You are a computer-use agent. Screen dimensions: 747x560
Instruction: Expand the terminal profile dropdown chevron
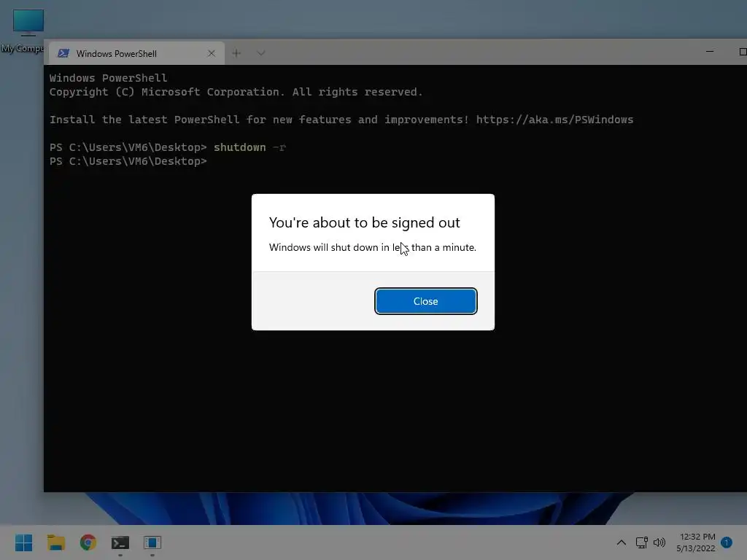click(260, 53)
